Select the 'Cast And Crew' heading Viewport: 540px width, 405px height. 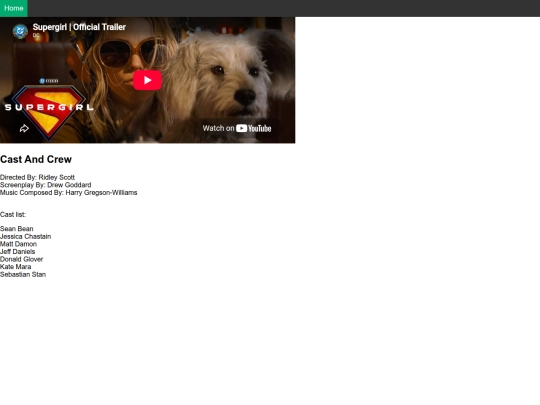(x=36, y=159)
